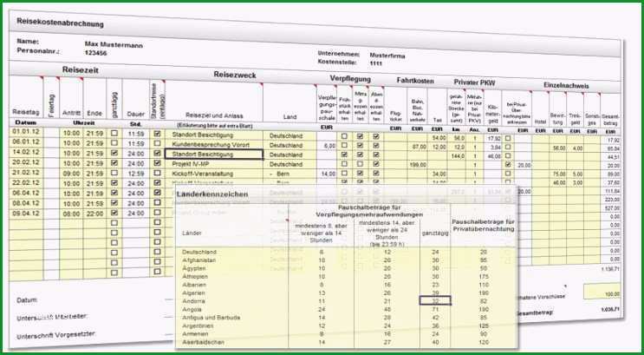Click the Kostenstelle value 1111
Image resolution: width=644 pixels, height=355 pixels.
[x=376, y=63]
